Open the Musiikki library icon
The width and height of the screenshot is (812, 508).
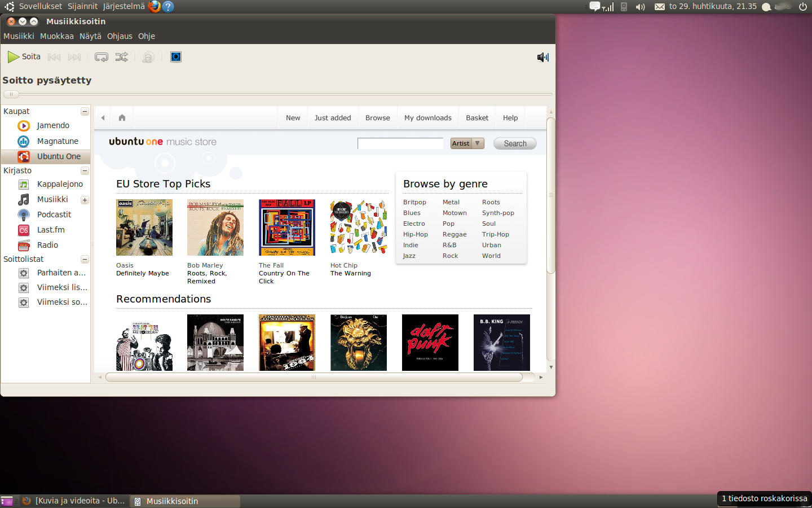pos(24,199)
